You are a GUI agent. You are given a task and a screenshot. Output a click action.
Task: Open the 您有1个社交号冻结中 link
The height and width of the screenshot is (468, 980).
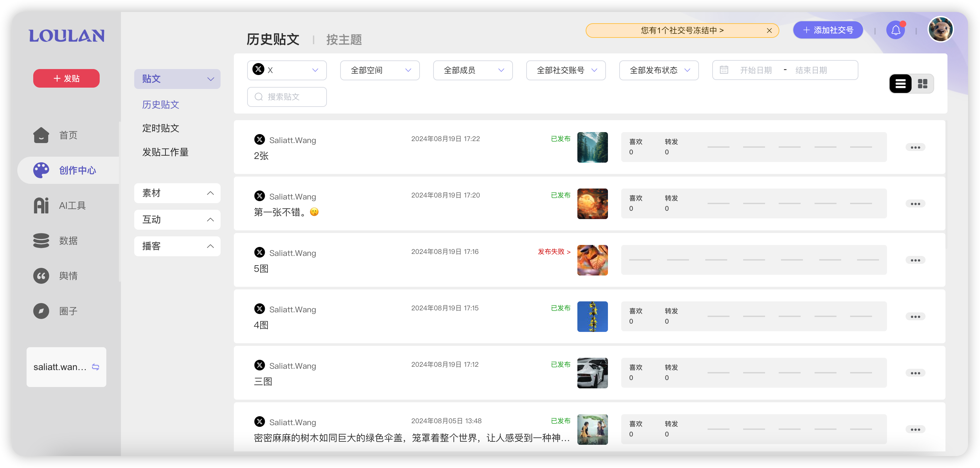[682, 31]
